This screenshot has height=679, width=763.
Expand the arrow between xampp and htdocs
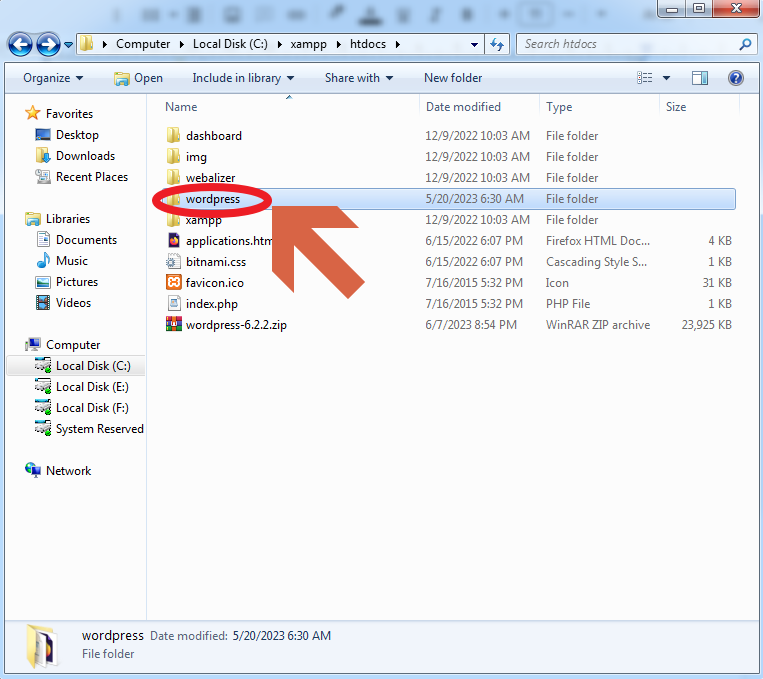click(338, 44)
